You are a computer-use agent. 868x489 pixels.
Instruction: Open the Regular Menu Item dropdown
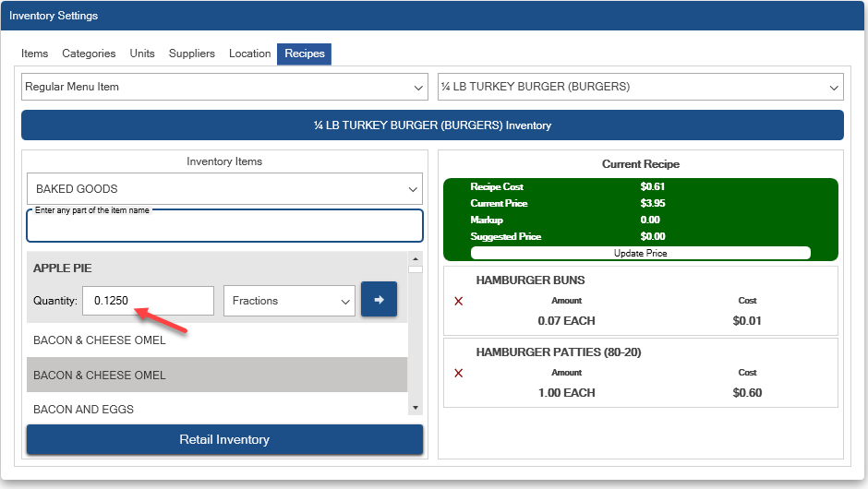224,87
